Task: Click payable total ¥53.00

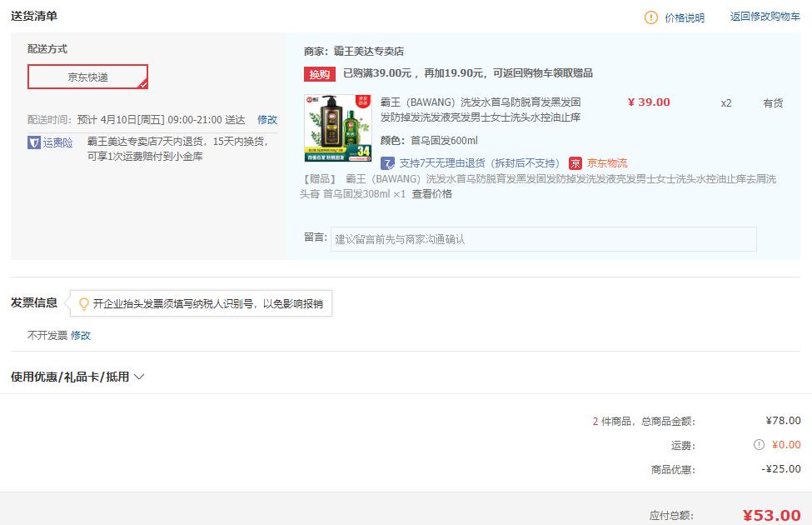Action: pos(771,515)
